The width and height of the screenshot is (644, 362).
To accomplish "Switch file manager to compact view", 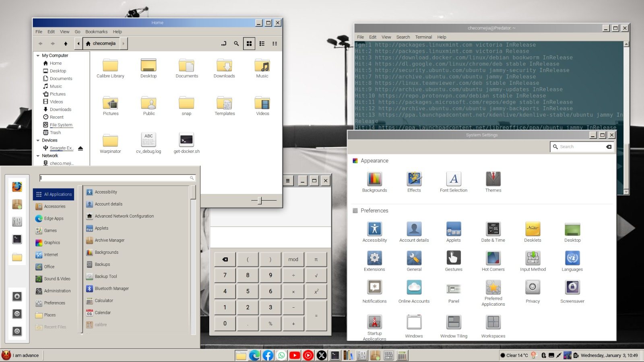I will tap(275, 43).
